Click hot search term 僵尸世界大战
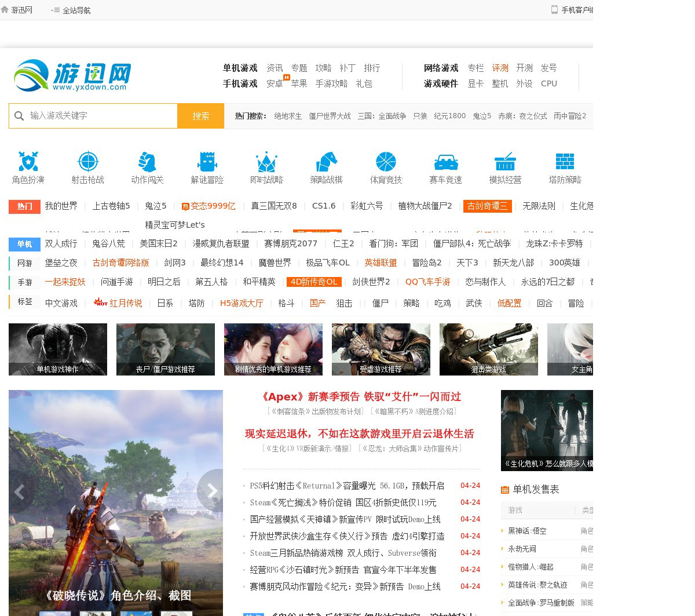695x616 pixels. coord(330,116)
